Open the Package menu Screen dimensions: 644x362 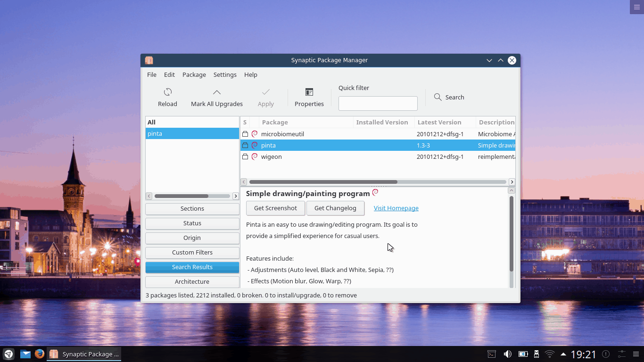(x=194, y=74)
